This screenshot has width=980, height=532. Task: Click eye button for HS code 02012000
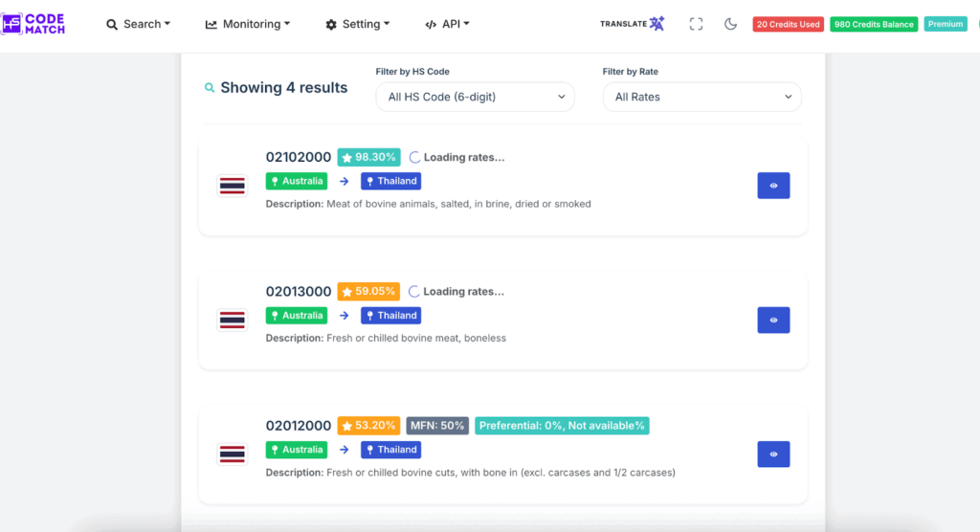(x=773, y=454)
